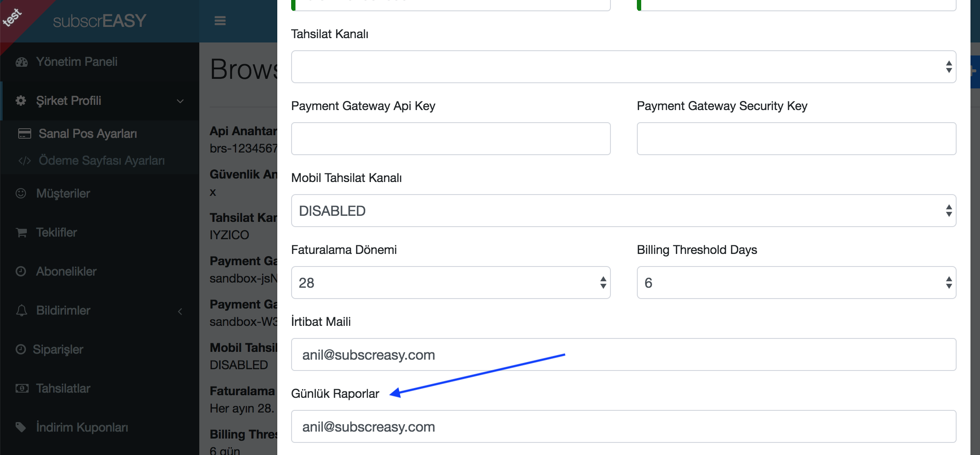Click the hamburger menu icon

click(220, 21)
